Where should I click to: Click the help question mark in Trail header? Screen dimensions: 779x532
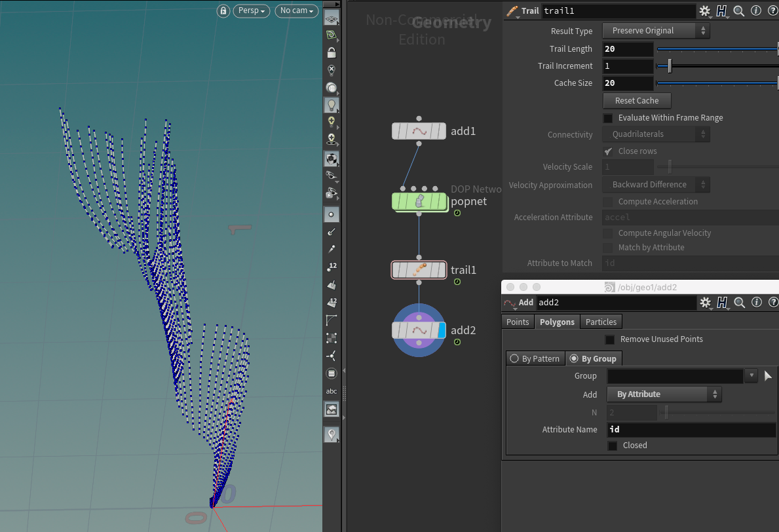click(x=772, y=11)
